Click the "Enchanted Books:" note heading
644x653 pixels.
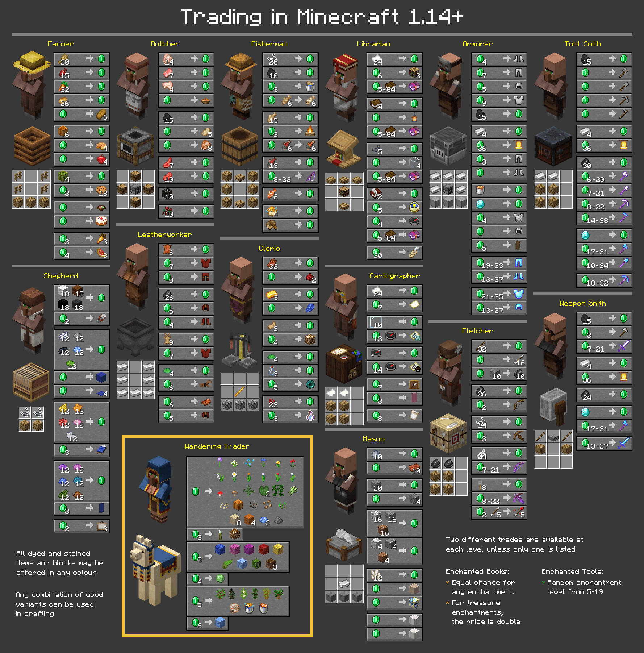477,571
